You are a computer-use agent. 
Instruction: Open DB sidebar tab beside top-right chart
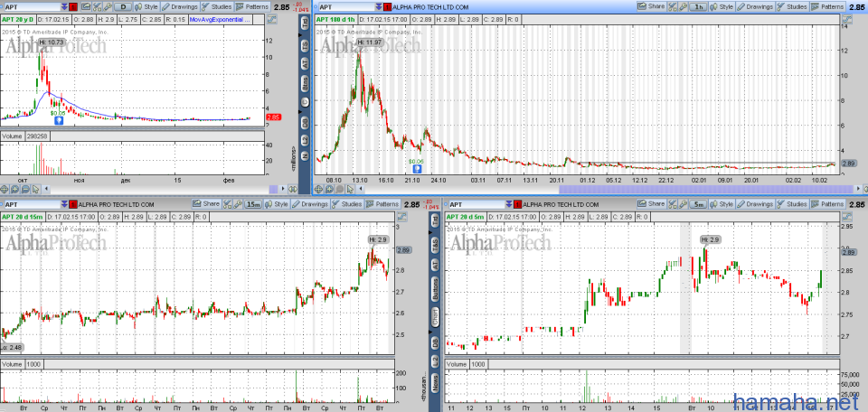coord(305,122)
